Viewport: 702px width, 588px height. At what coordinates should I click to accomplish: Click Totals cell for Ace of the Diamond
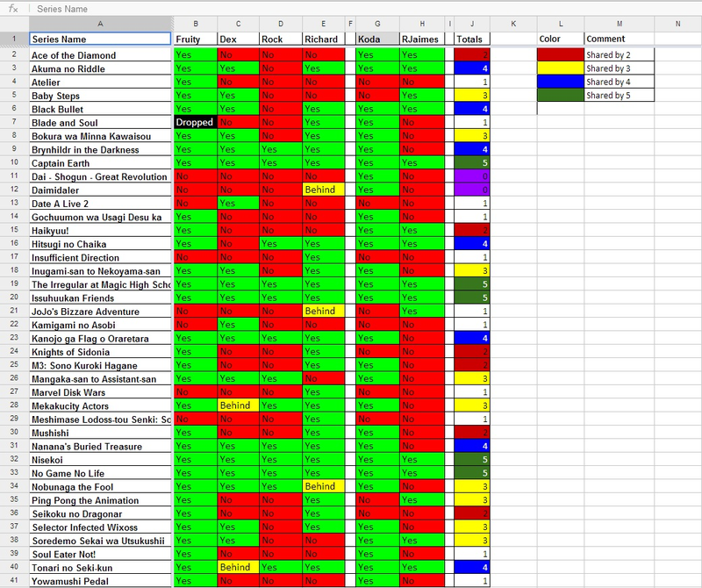coord(472,54)
